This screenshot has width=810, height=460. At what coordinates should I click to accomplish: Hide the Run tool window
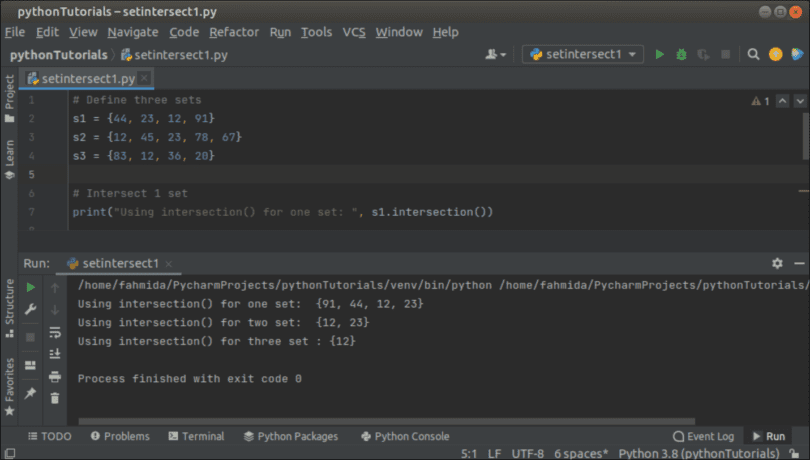point(797,263)
